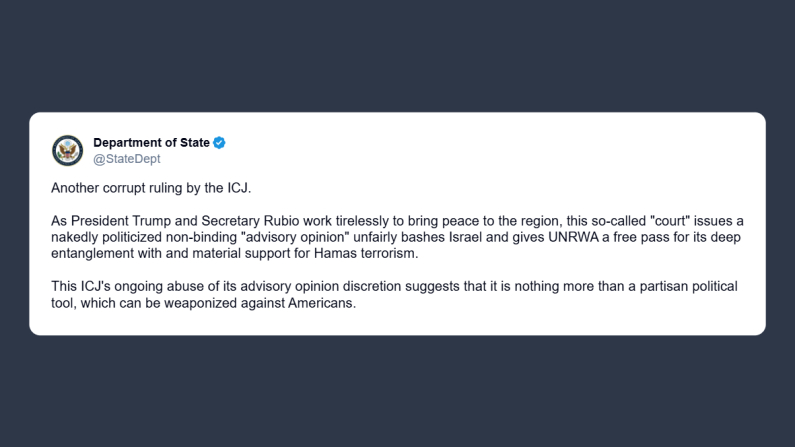Click the Department of State seal avatar
Image resolution: width=795 pixels, height=447 pixels.
pyautogui.click(x=68, y=150)
